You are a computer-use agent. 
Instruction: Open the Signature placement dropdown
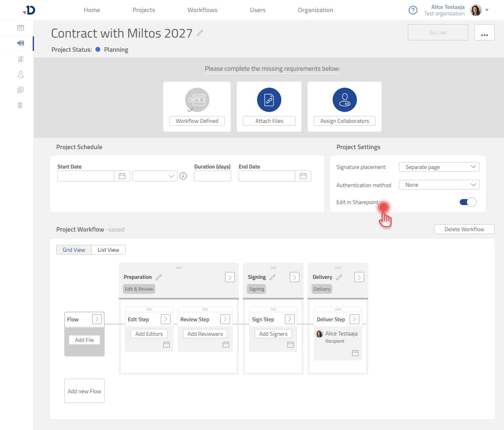pyautogui.click(x=439, y=167)
